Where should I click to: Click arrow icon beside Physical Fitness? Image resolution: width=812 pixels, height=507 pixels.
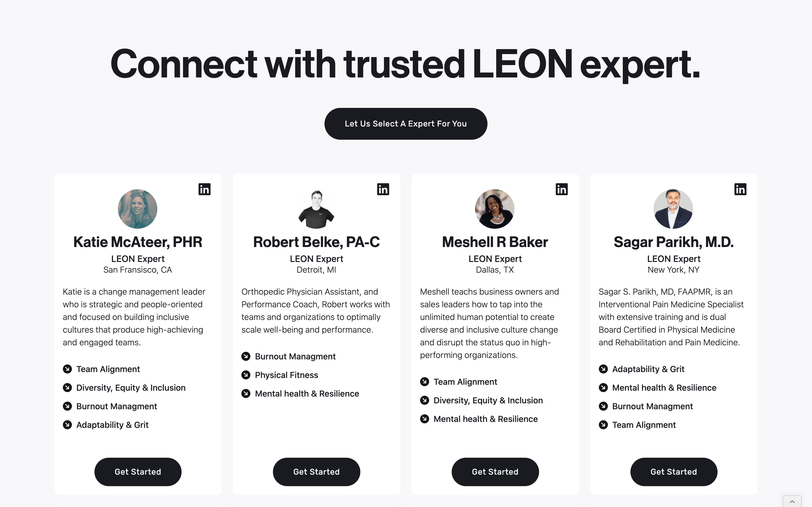(x=246, y=375)
